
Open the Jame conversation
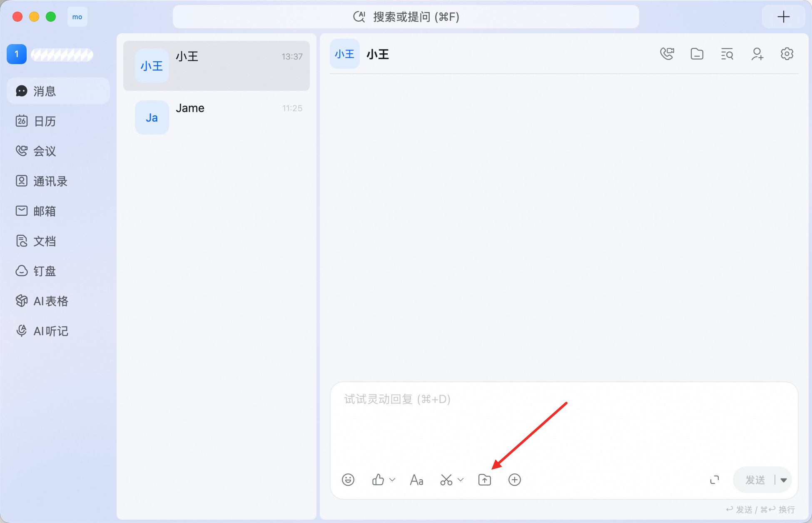[217, 117]
